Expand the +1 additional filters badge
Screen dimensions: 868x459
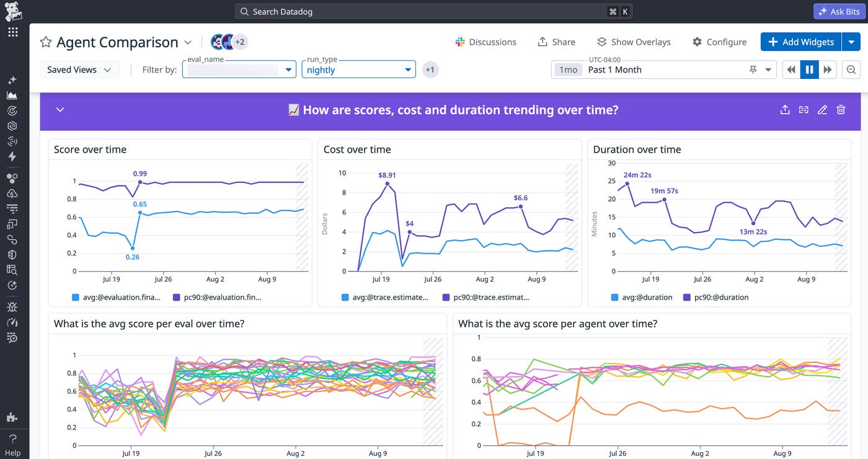430,69
